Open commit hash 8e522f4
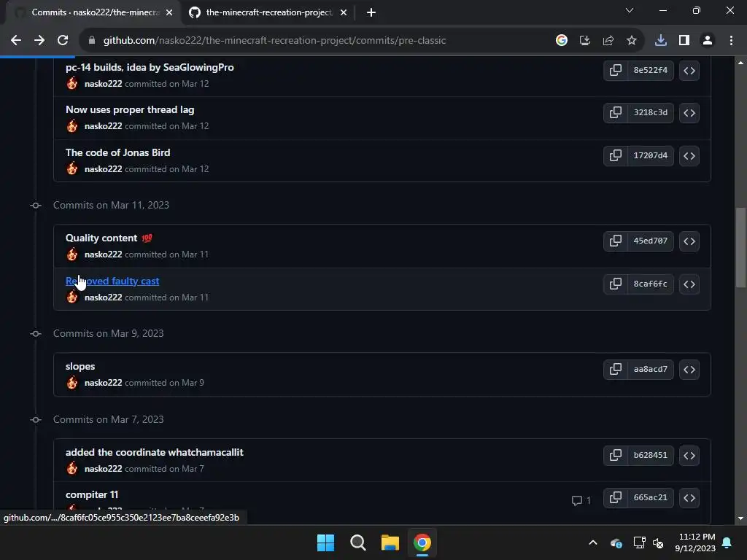This screenshot has width=747, height=560. pyautogui.click(x=650, y=71)
